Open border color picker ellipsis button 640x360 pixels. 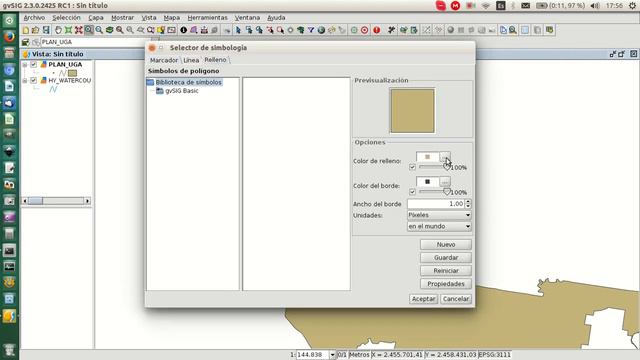pyautogui.click(x=445, y=181)
